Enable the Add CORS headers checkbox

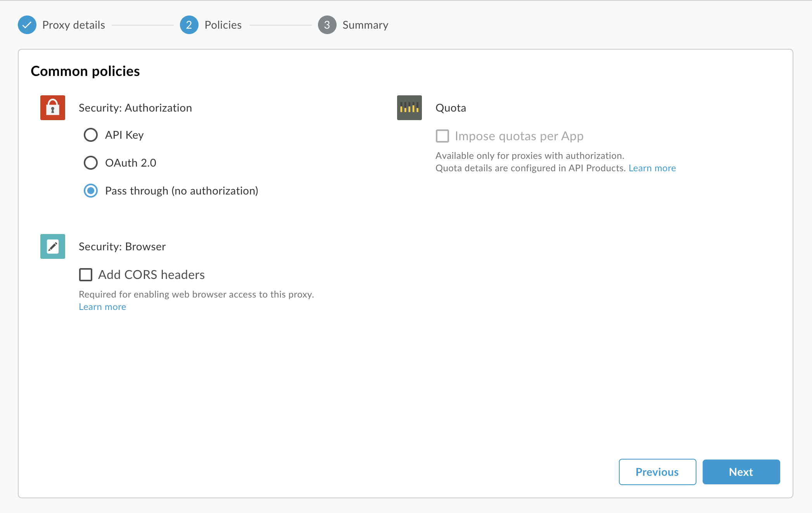[x=86, y=274]
